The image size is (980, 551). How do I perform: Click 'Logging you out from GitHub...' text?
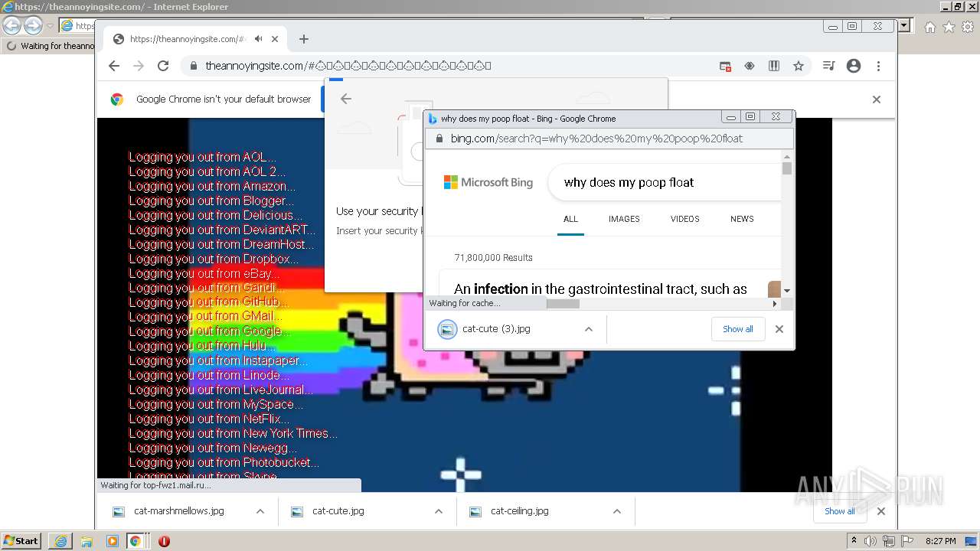coord(207,302)
